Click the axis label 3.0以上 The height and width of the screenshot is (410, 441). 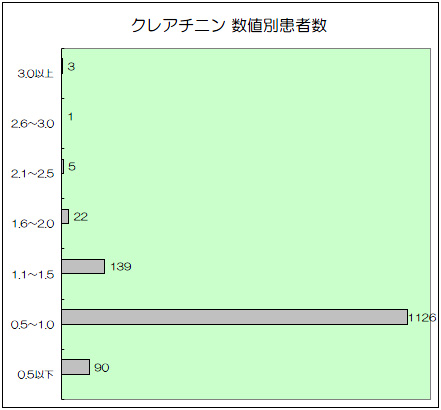(x=35, y=74)
